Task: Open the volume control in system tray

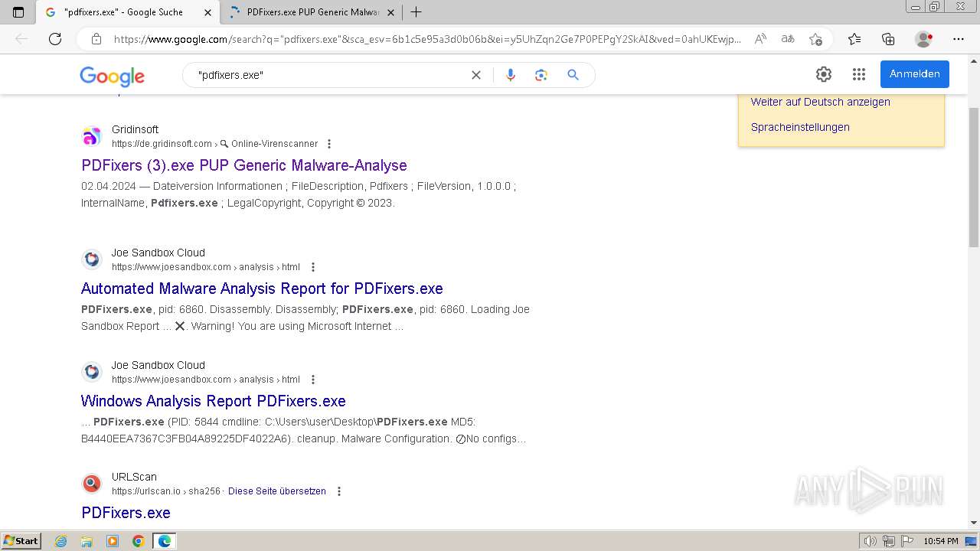Action: pos(870,541)
